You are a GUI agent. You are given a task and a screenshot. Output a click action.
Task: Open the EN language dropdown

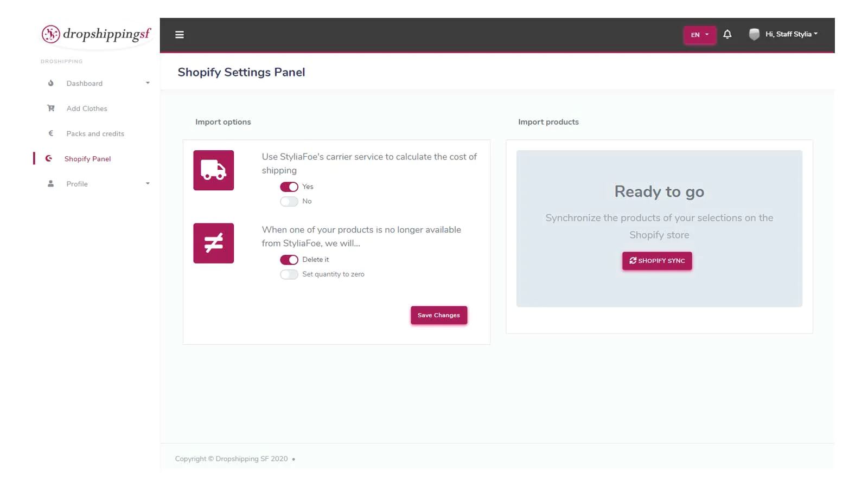[699, 35]
